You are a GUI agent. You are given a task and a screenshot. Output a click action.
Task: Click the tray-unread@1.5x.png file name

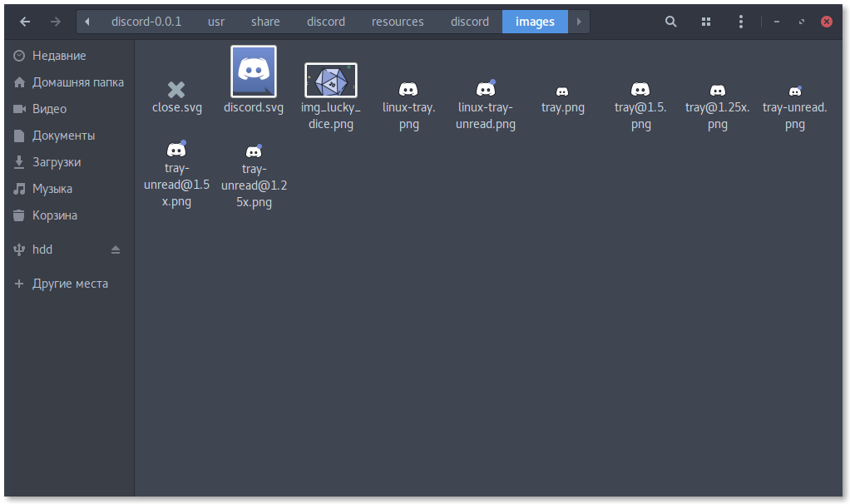176,185
